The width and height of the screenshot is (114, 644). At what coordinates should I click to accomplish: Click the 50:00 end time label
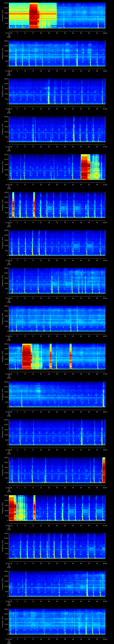coord(105,487)
